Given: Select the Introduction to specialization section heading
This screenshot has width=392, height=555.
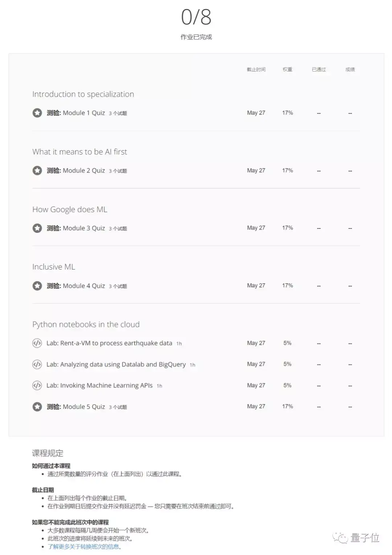Looking at the screenshot, I should (x=83, y=94).
